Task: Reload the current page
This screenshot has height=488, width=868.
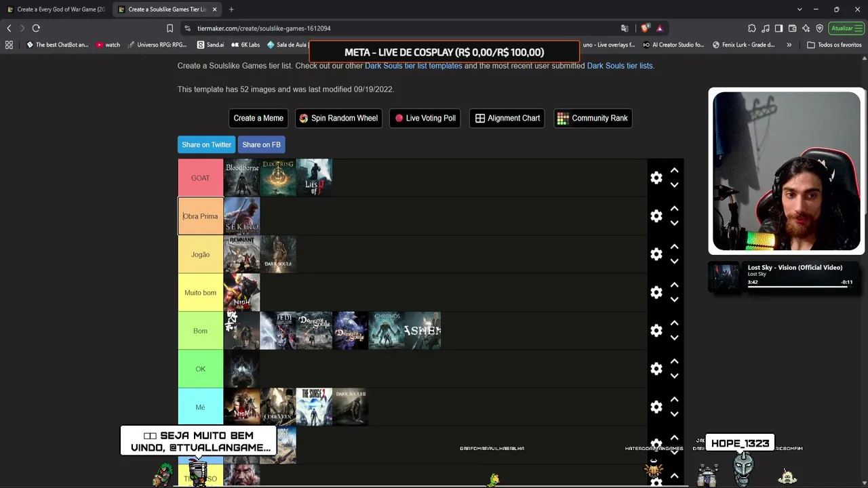Action: coord(36,28)
